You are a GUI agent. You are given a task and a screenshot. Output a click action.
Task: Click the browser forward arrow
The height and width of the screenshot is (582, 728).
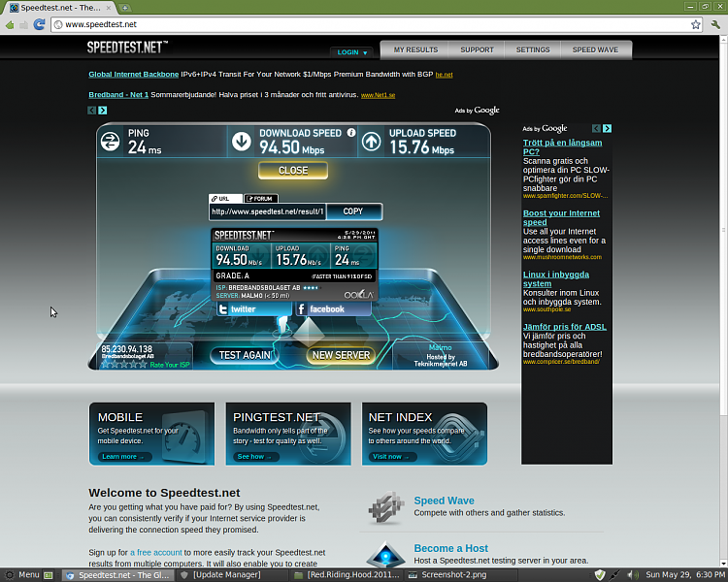pos(23,24)
